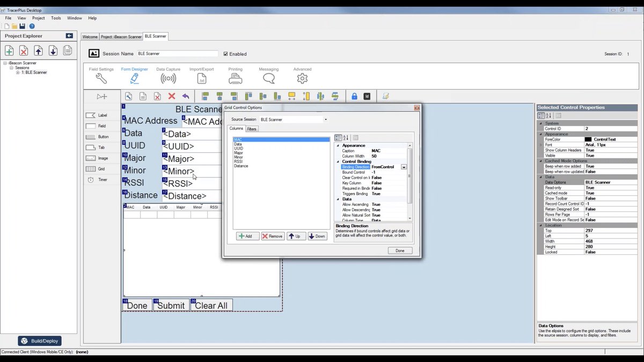
Task: Click categorized view button in Grid Control Options
Action: (338, 138)
